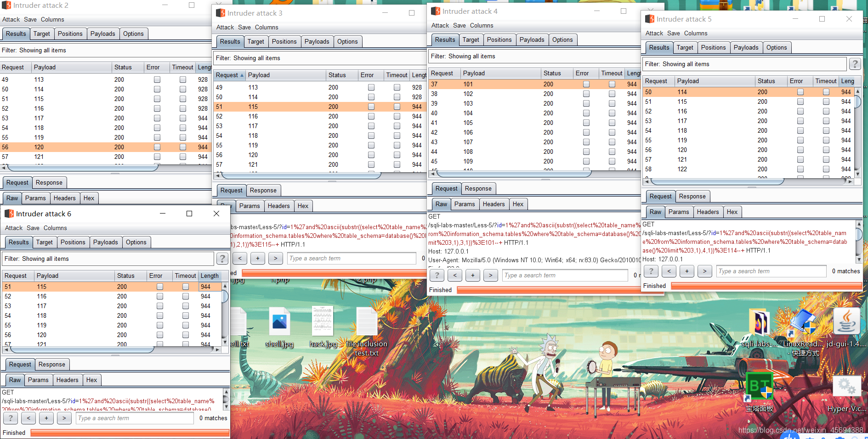Go to next match in attack 4 search

coord(491,275)
